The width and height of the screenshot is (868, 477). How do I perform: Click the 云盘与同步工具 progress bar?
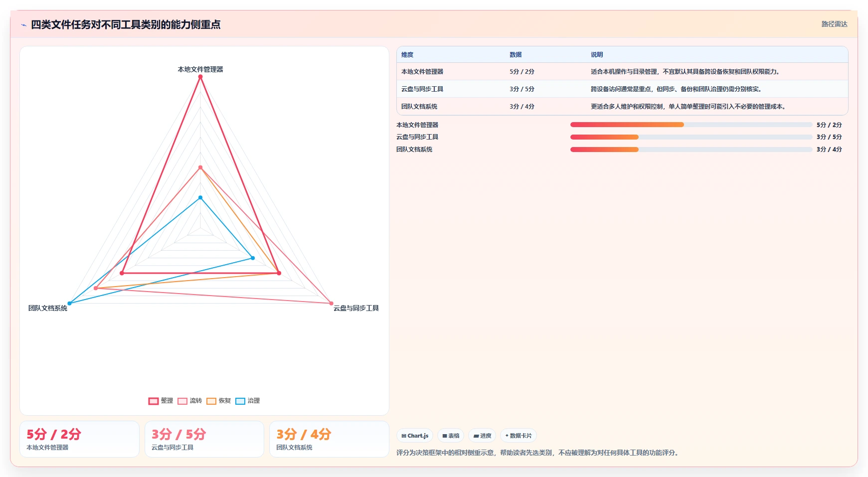[x=692, y=137]
